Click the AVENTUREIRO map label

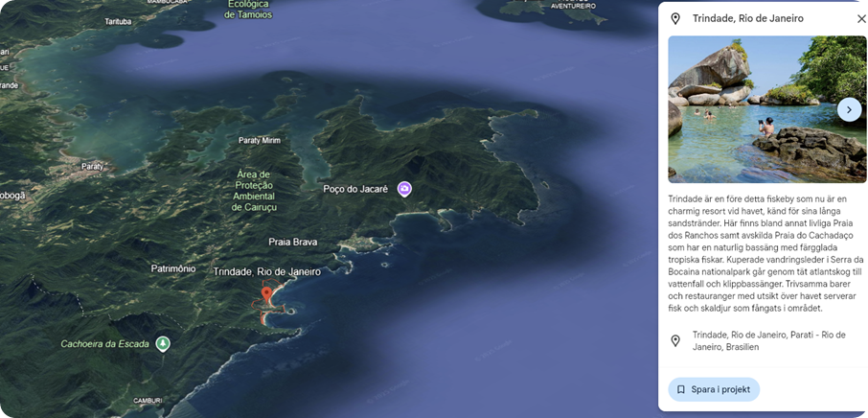click(574, 6)
